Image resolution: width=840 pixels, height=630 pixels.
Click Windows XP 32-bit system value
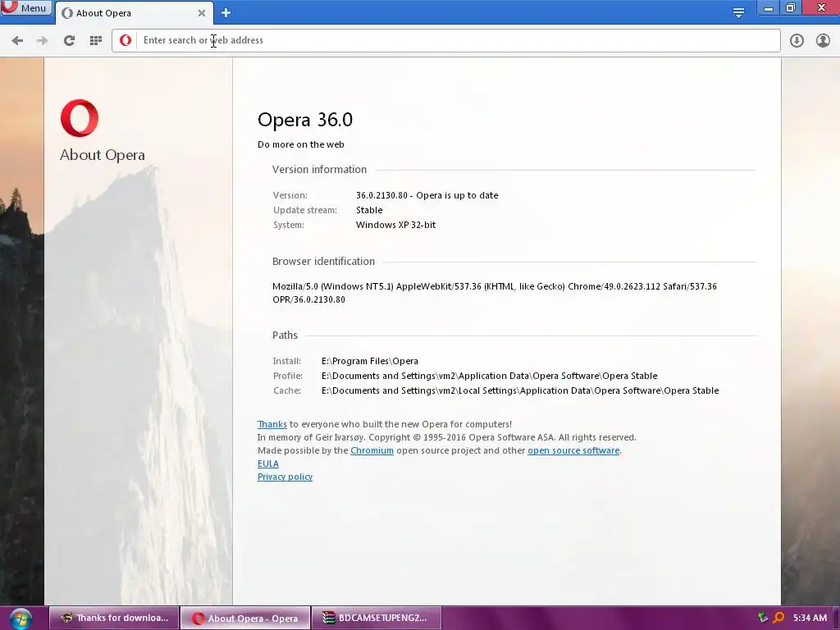[x=396, y=225]
